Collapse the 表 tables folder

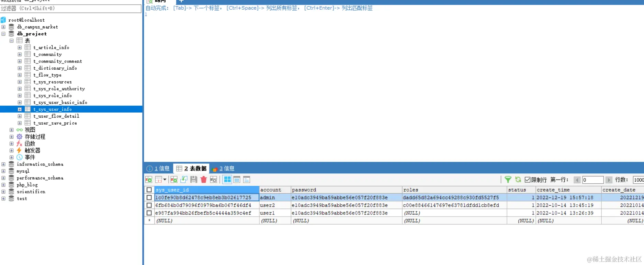[12, 41]
